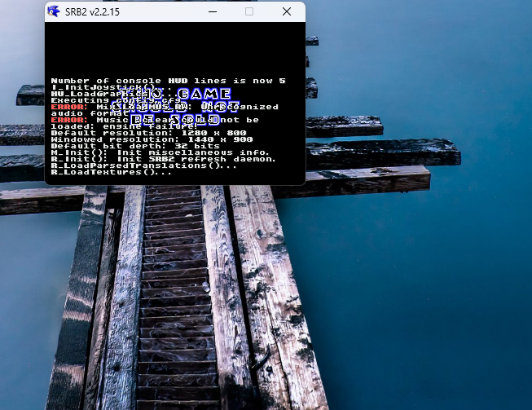
Task: Minimize the SRB2 v2.2.15 window
Action: [x=213, y=12]
